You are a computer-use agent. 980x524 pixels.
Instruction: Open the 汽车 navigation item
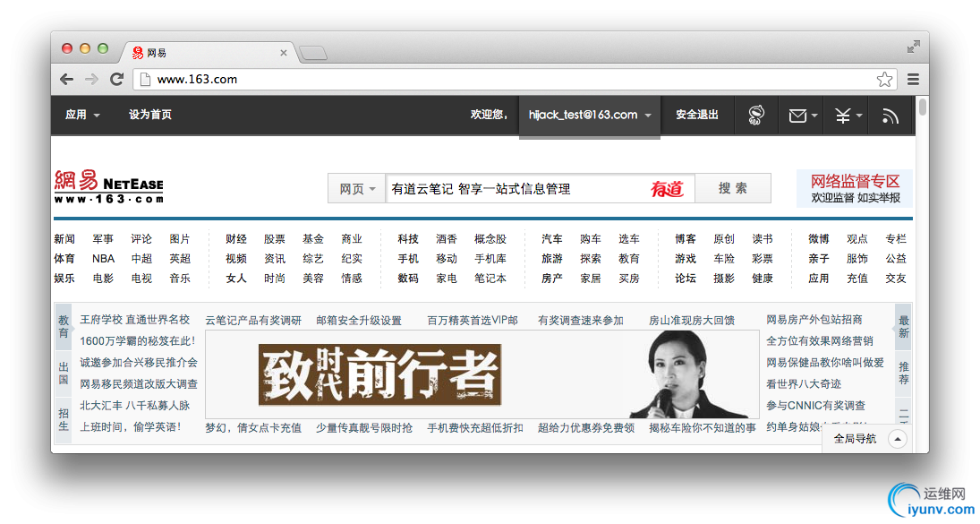point(552,239)
